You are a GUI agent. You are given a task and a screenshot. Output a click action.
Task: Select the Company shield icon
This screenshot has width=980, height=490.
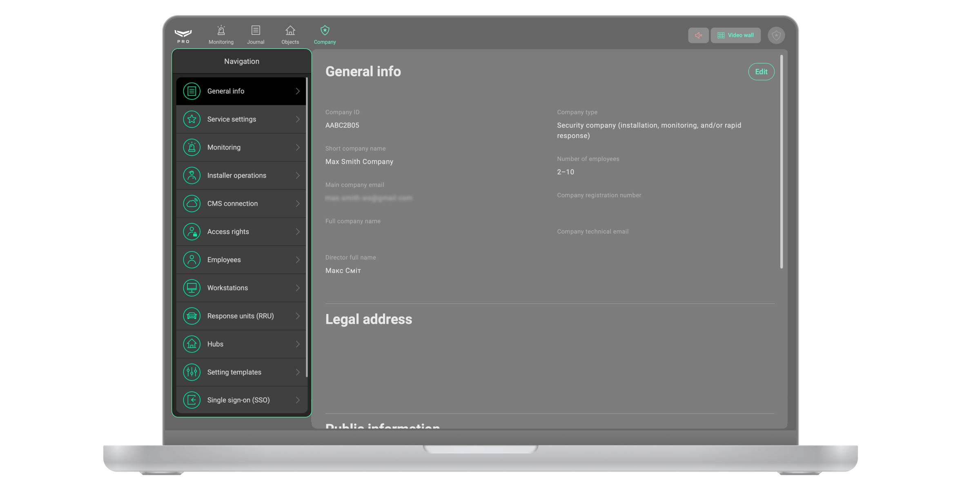pos(325,31)
